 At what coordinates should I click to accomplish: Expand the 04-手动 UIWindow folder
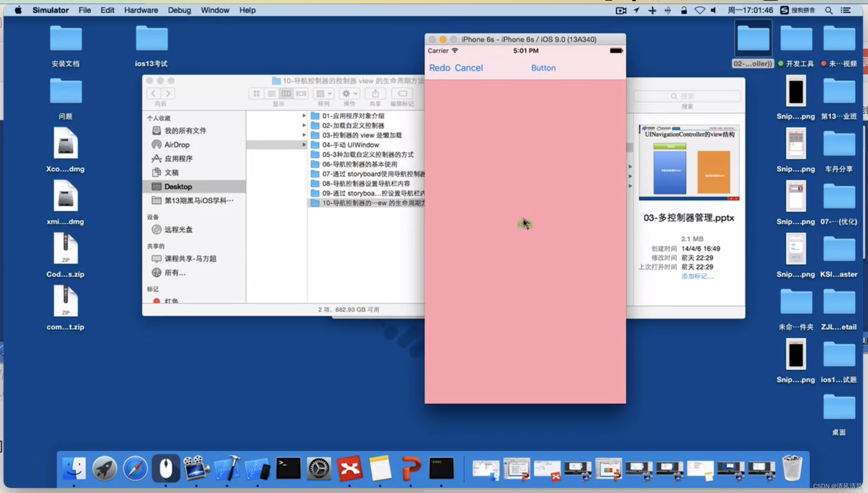click(x=304, y=145)
